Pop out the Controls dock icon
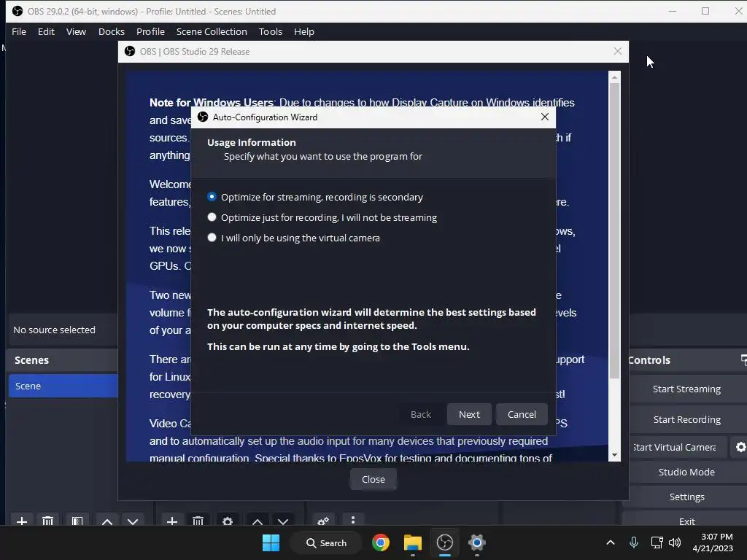Viewport: 747px width, 560px height. pyautogui.click(x=743, y=360)
